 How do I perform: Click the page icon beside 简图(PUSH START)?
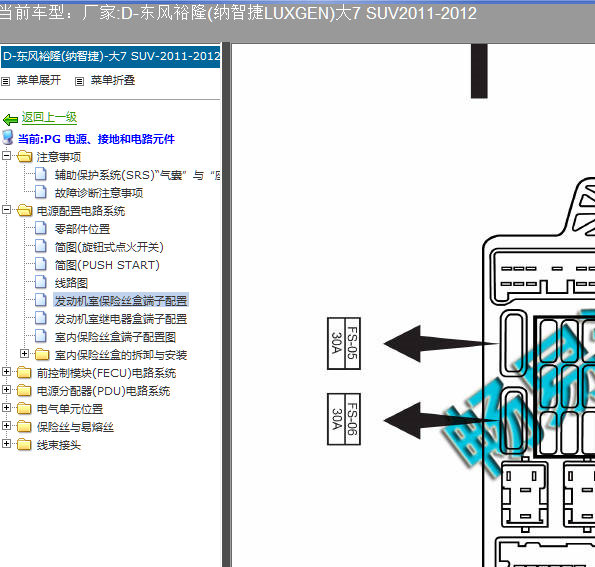coord(41,264)
